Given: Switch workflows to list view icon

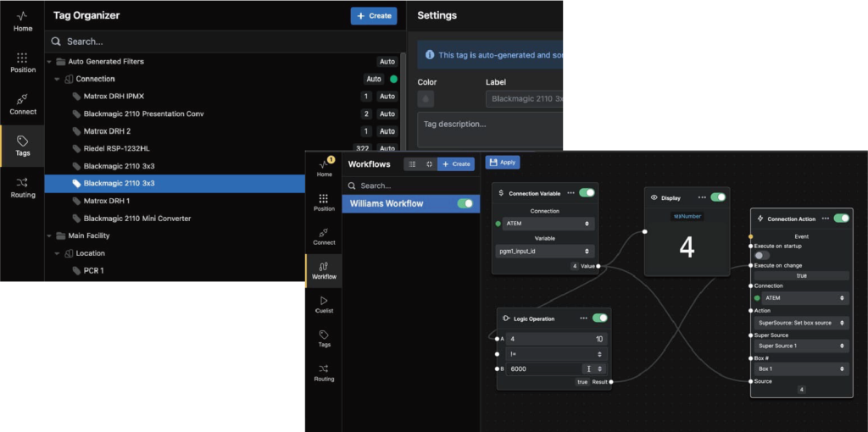Looking at the screenshot, I should coord(412,163).
